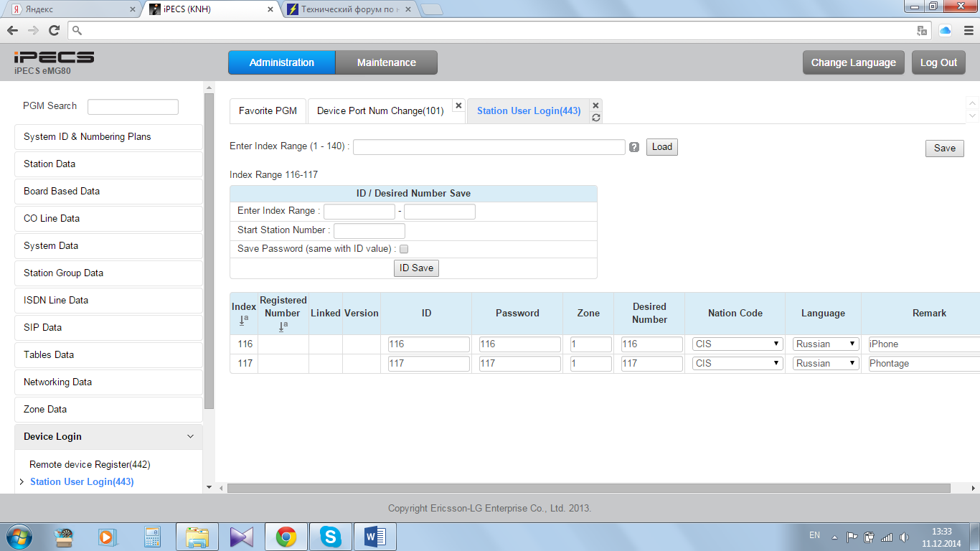Click the translate icon in the address bar

click(923, 30)
